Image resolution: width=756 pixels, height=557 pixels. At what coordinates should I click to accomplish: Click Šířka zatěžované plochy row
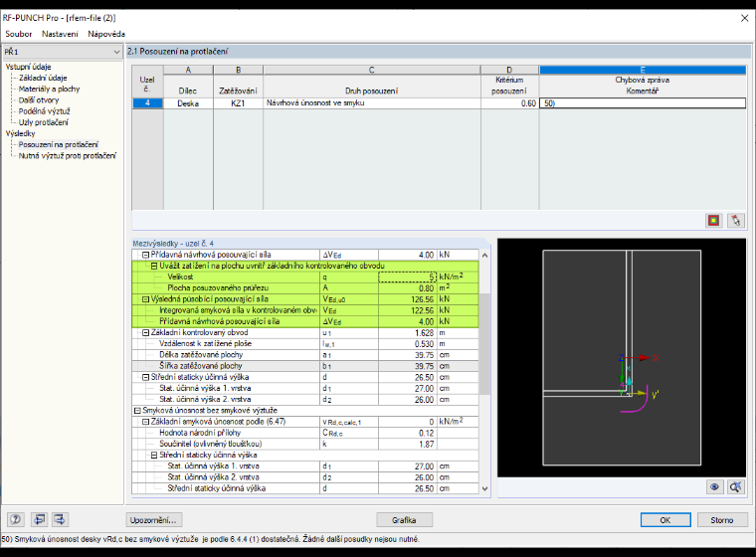click(305, 366)
